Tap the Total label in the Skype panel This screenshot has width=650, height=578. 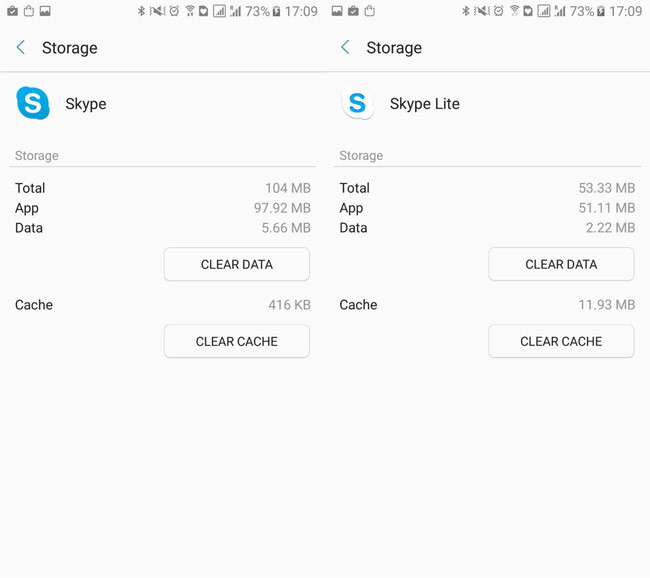pyautogui.click(x=30, y=188)
